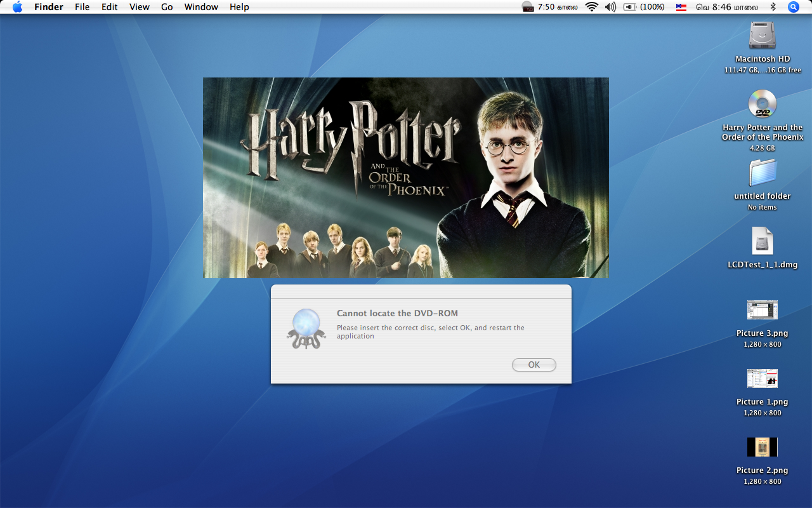812x508 pixels.
Task: Click the Bluetooth menu bar icon
Action: (773, 7)
